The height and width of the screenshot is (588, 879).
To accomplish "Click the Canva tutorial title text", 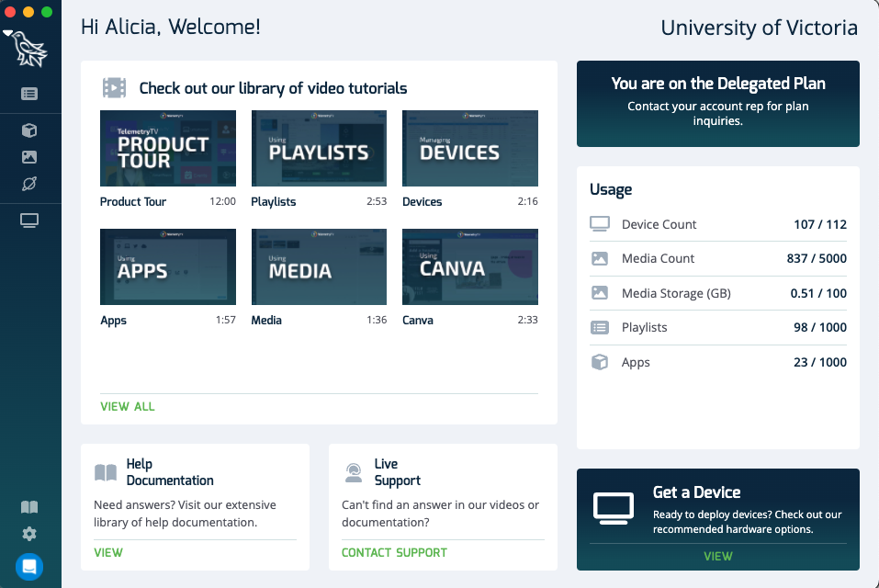I will click(x=418, y=321).
